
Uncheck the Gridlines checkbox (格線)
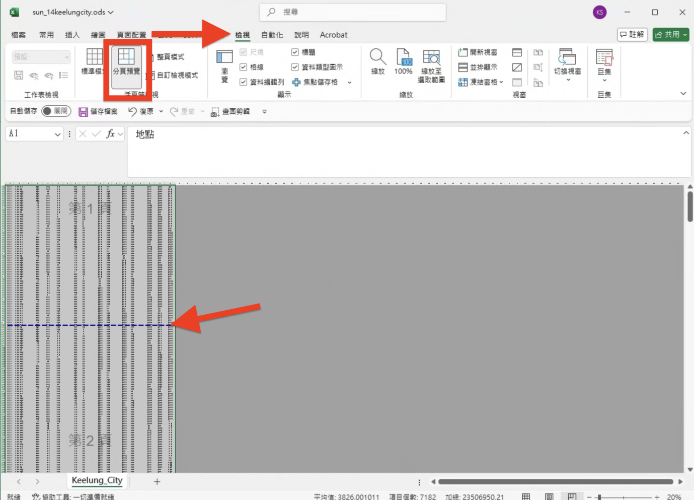[x=243, y=67]
